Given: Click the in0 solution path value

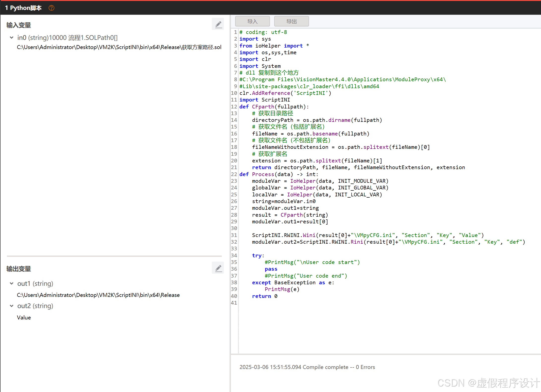Looking at the screenshot, I should pos(119,47).
